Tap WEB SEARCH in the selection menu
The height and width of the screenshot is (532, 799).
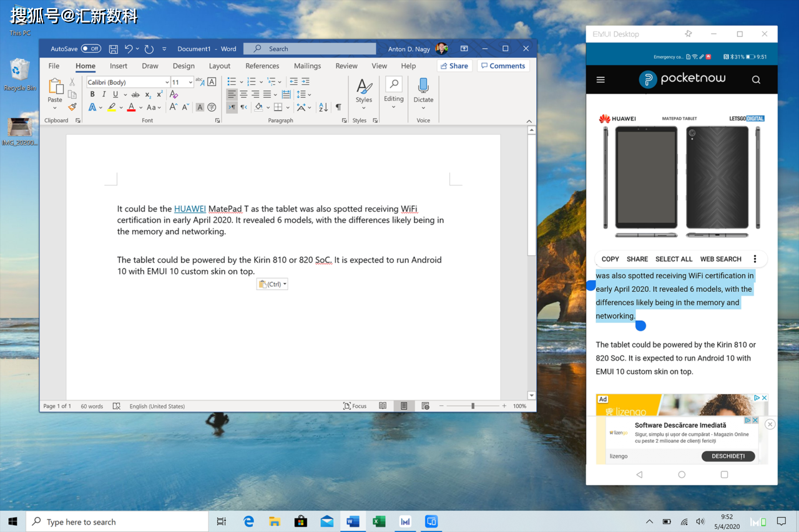pyautogui.click(x=721, y=259)
